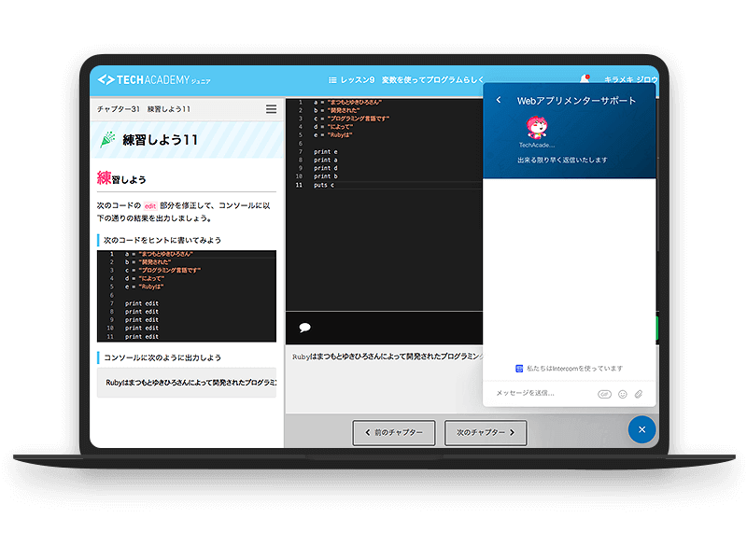Click the コンソールに次のように出力しよう heading
This screenshot has width=747, height=560.
[162, 357]
